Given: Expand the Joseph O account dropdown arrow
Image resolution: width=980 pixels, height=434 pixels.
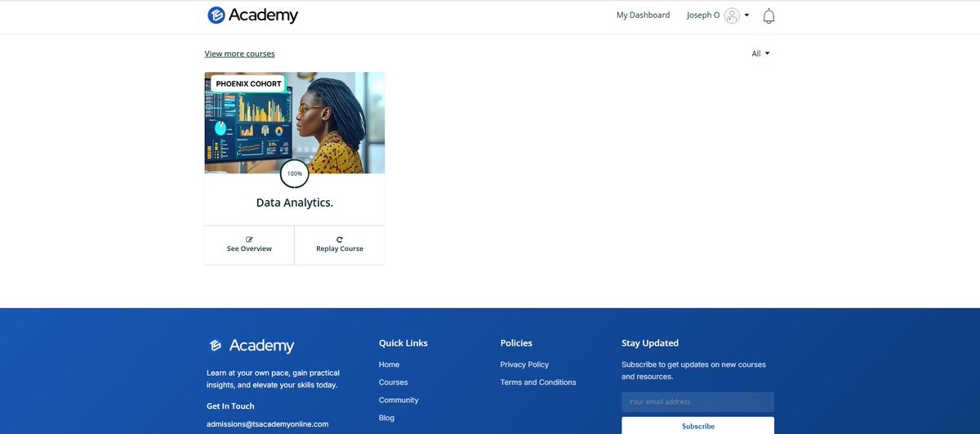Looking at the screenshot, I should click(746, 16).
